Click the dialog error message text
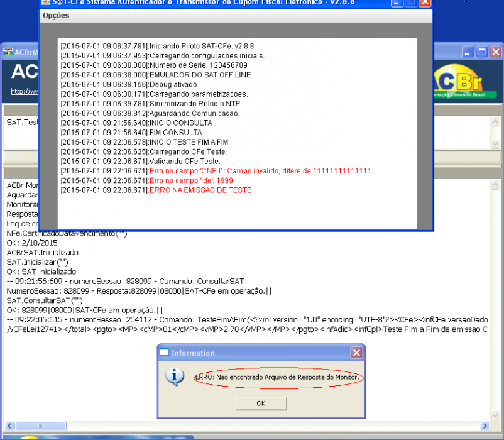The width and height of the screenshot is (504, 440). [x=277, y=377]
